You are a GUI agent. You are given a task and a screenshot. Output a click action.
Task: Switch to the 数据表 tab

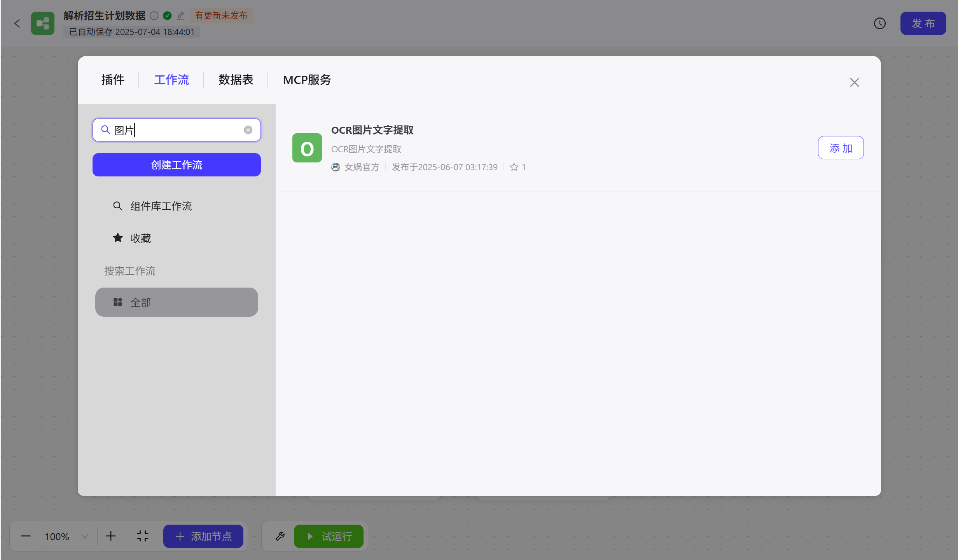[x=236, y=80]
